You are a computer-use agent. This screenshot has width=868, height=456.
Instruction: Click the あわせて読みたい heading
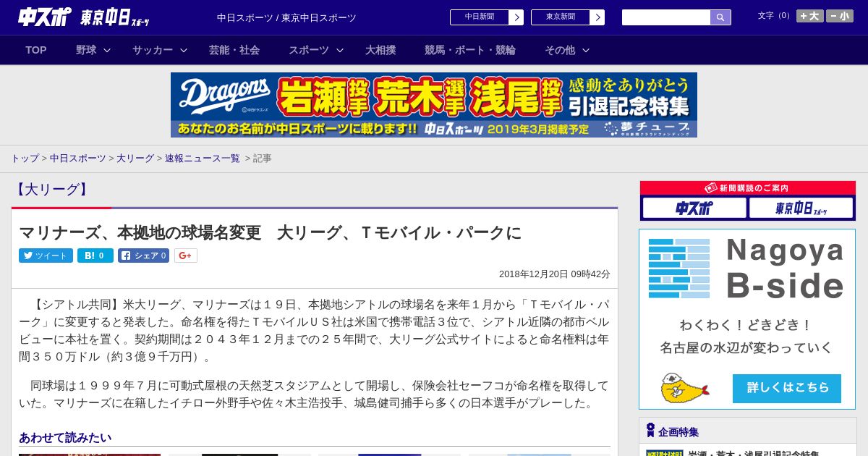pyautogui.click(x=65, y=437)
